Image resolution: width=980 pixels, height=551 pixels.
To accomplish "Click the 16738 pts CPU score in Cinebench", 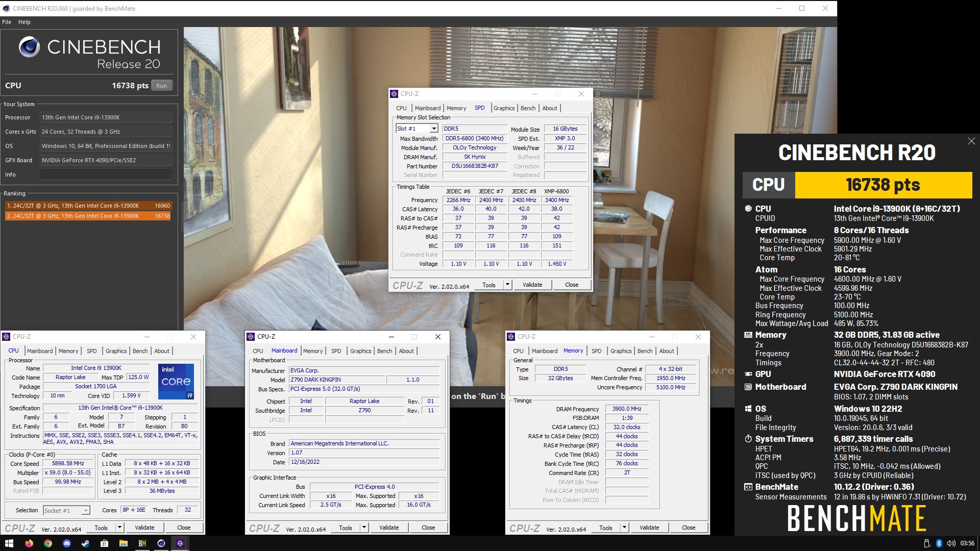I will [x=130, y=86].
